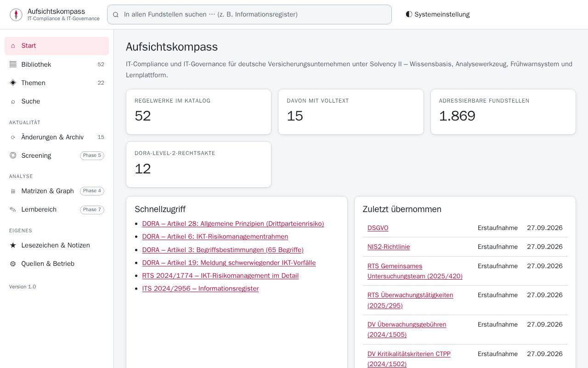Click the target icon beside Screening

tap(13, 155)
